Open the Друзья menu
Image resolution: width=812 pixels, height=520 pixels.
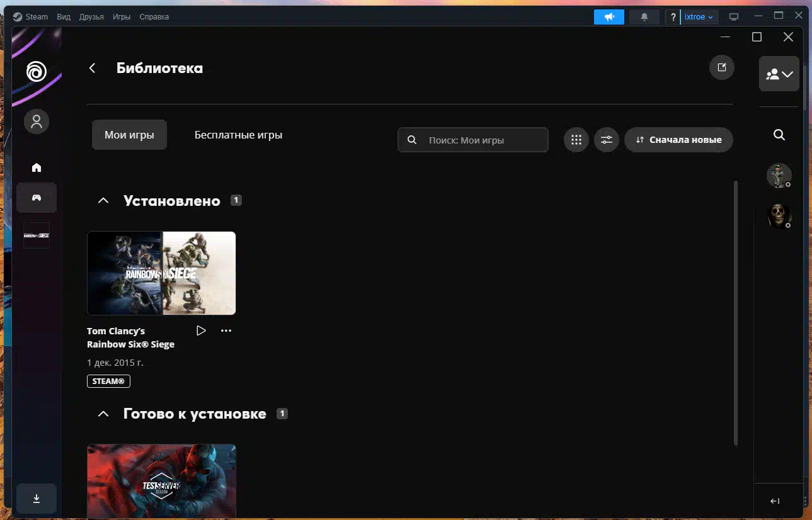(91, 17)
